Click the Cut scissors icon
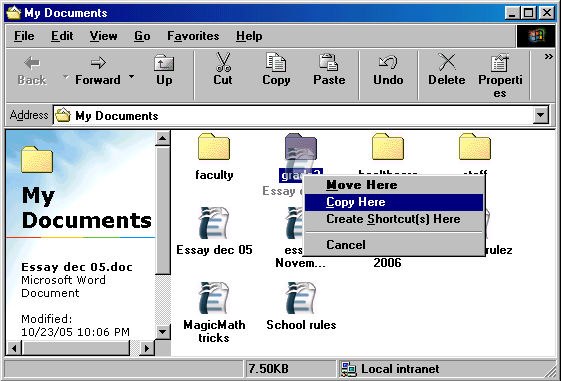561x381 pixels. point(223,62)
